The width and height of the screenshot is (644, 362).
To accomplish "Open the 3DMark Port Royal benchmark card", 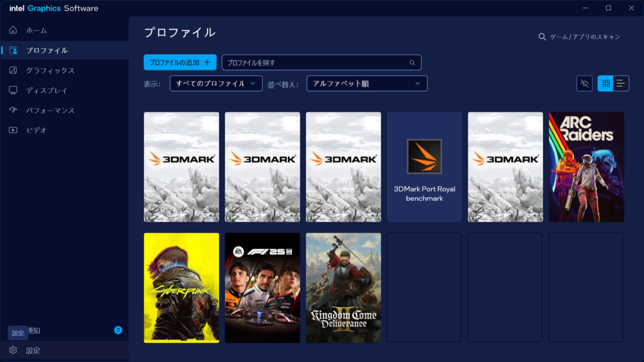I will (x=424, y=167).
